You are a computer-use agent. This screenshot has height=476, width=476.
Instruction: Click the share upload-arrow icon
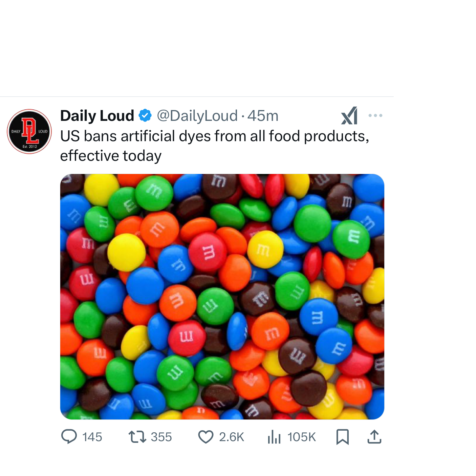(374, 437)
